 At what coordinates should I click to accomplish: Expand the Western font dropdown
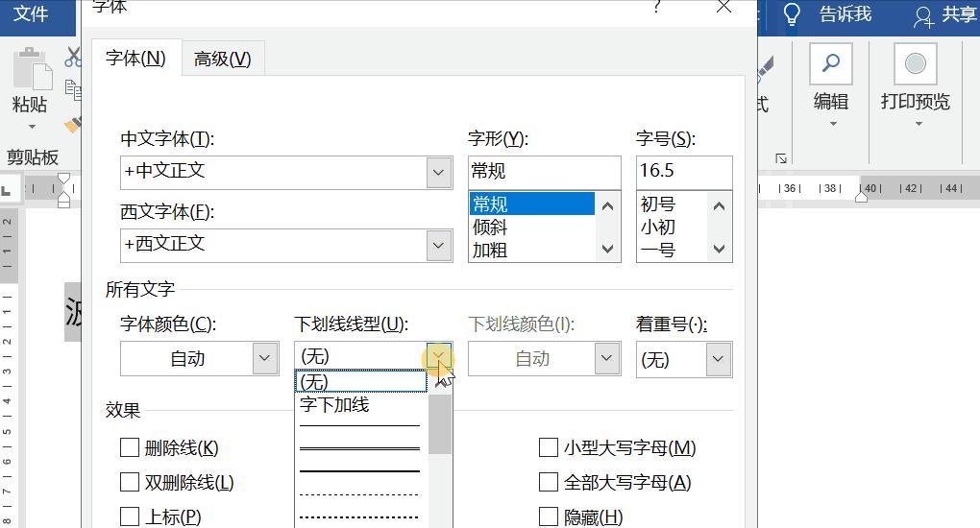439,246
